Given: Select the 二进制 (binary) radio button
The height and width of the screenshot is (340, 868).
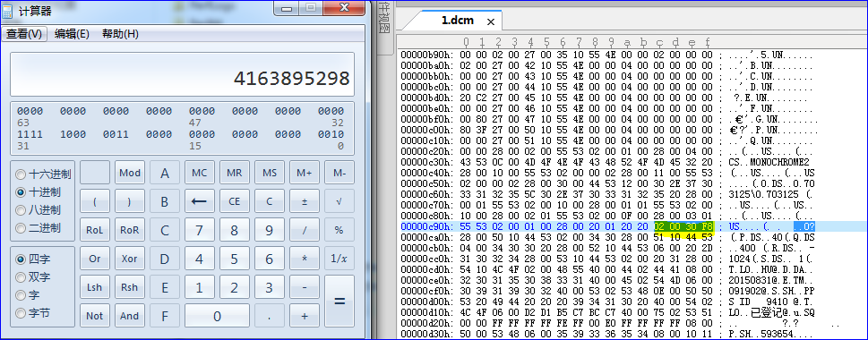Looking at the screenshot, I should tap(21, 228).
